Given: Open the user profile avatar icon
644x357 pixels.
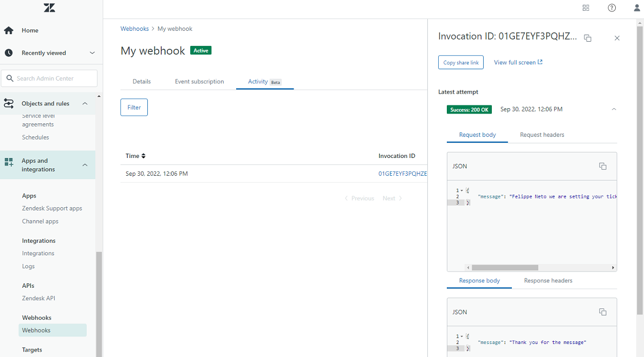Looking at the screenshot, I should point(636,8).
